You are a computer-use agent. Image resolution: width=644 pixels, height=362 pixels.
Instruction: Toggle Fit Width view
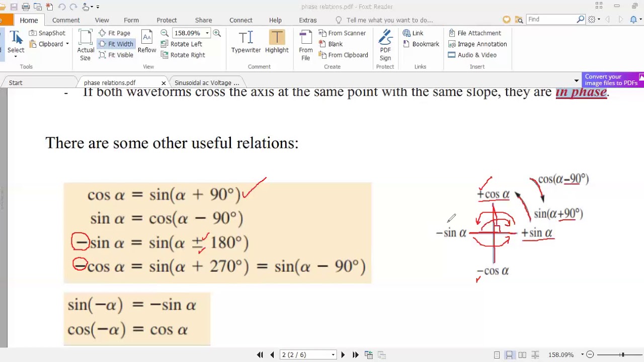point(116,44)
